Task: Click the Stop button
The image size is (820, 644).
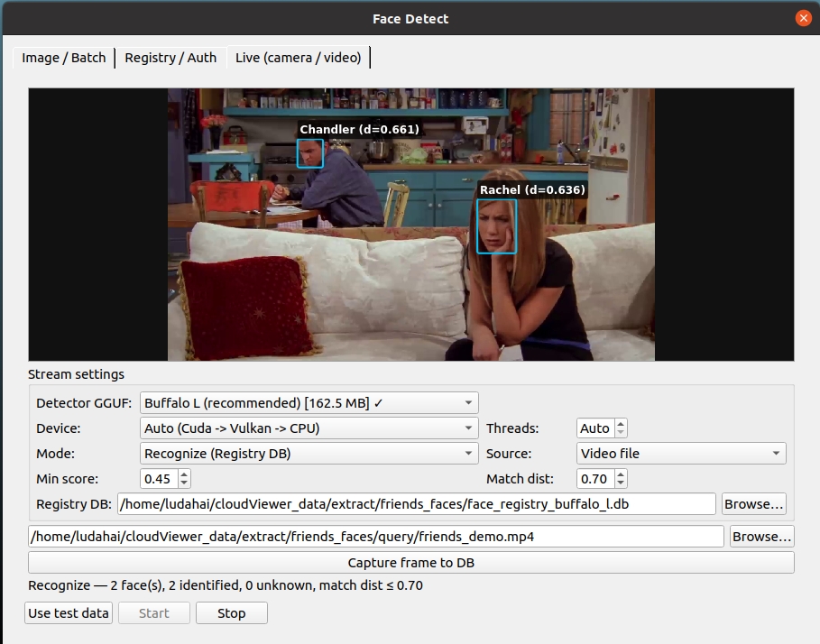Action: [232, 613]
